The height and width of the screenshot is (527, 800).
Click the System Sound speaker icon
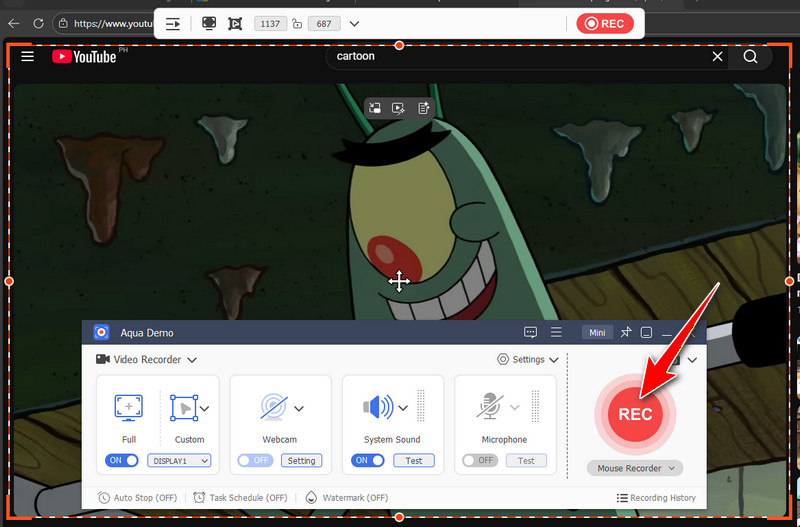click(378, 407)
